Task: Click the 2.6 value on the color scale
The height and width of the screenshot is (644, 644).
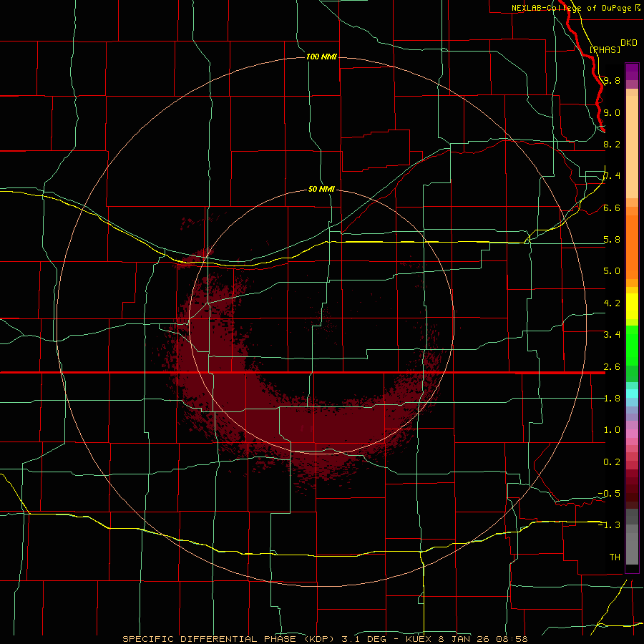Action: (x=612, y=366)
